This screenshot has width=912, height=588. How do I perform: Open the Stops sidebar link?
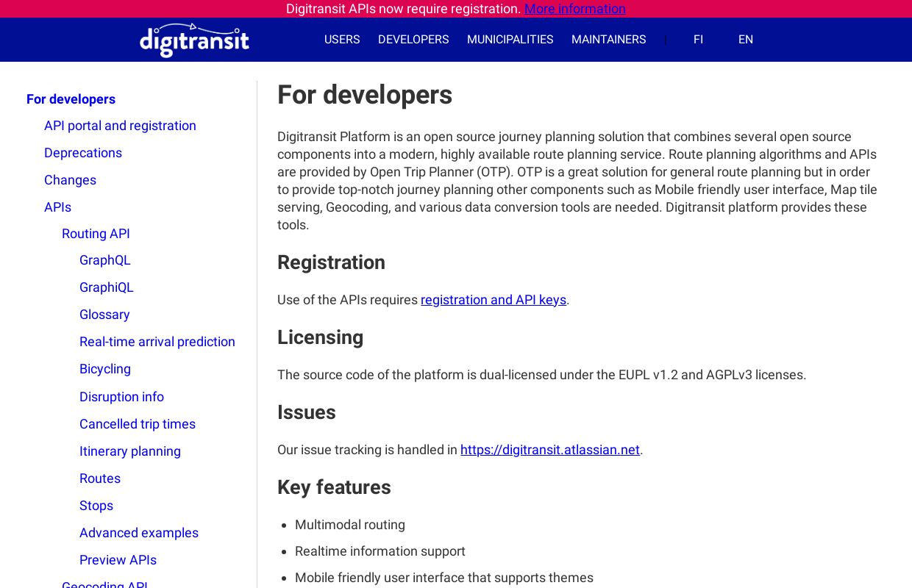pos(96,506)
